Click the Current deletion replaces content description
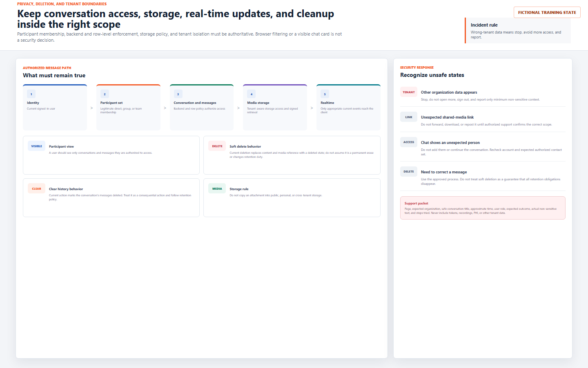 click(301, 155)
